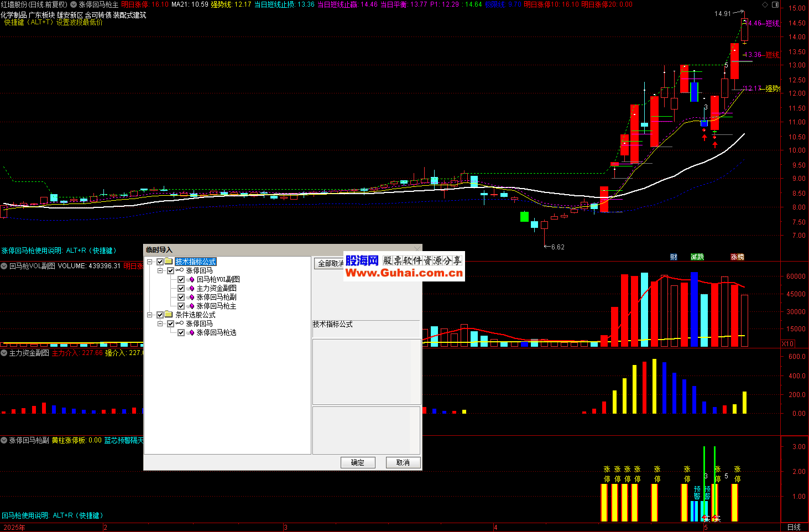Screen dimensions: 809x532
Task: Open 张停回马枪使用说明 ALT+R link
Action: pyautogui.click(x=59, y=251)
